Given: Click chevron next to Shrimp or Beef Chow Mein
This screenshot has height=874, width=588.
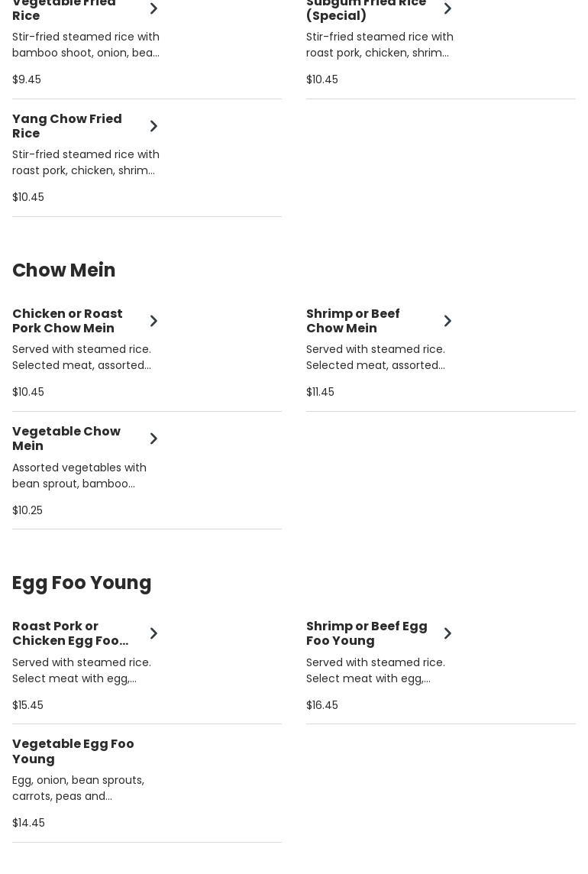Looking at the screenshot, I should (x=447, y=321).
